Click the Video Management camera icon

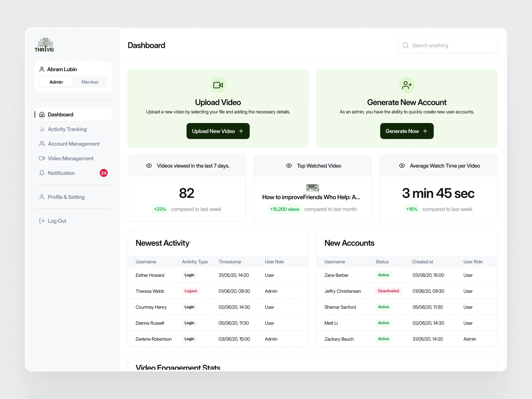coord(42,158)
